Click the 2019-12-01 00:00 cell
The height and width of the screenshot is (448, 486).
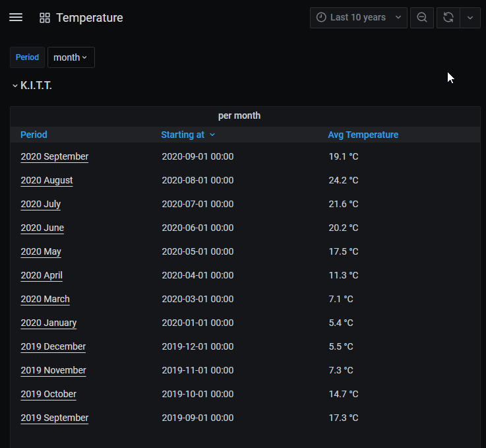coord(198,346)
